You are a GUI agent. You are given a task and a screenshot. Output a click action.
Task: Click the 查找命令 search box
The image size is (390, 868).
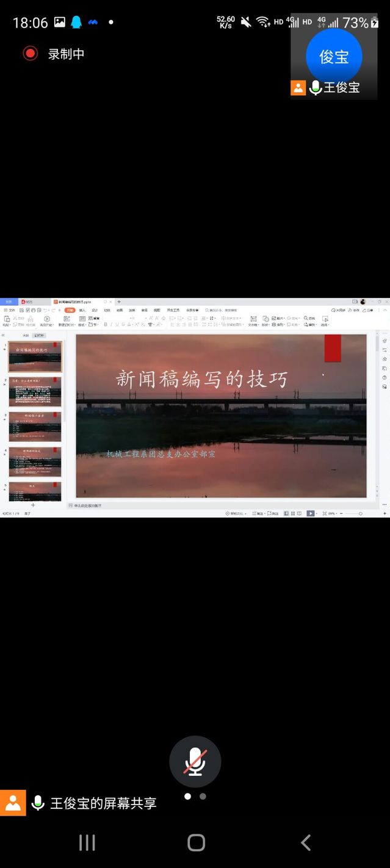click(223, 310)
